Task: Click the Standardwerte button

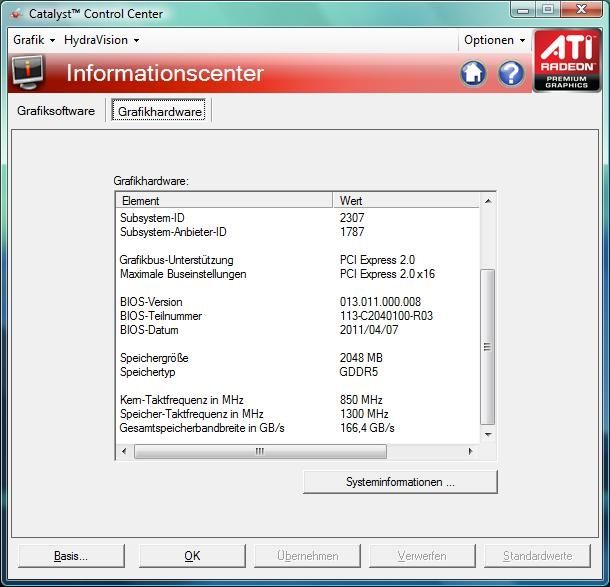Action: point(537,556)
